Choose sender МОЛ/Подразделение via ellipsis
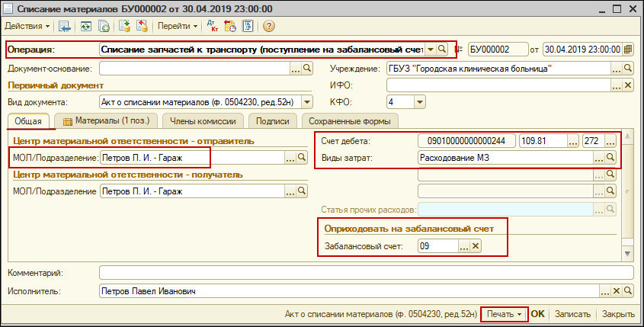Screen dimensions: 644x327 click(x=290, y=157)
